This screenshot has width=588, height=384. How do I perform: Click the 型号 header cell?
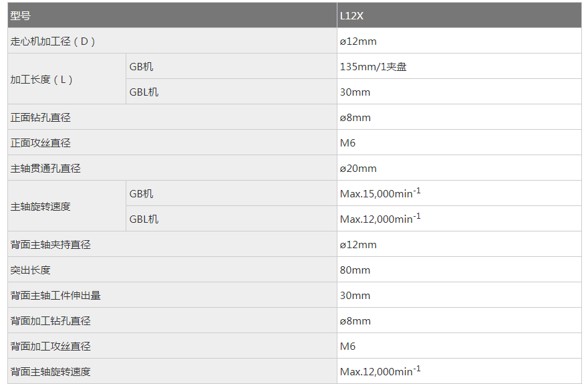point(21,15)
